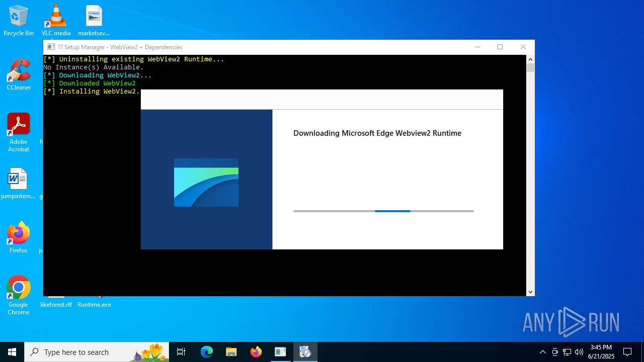Open the Recycle Bin desktop icon

pyautogui.click(x=19, y=20)
